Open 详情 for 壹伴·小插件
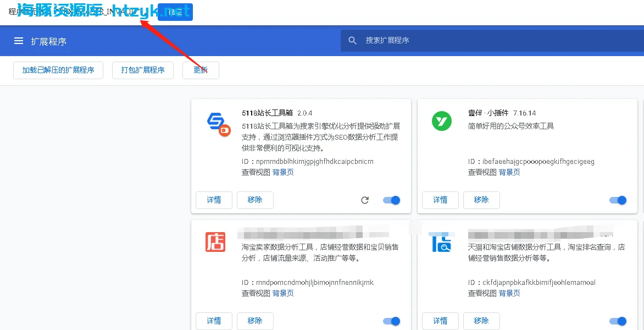Image resolution: width=644 pixels, height=330 pixels. click(441, 200)
